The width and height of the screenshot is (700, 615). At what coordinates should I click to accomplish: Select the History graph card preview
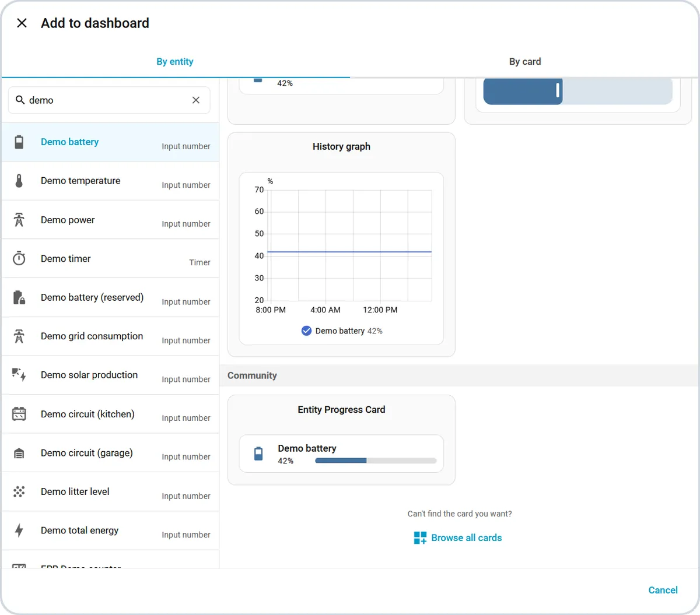pyautogui.click(x=341, y=245)
